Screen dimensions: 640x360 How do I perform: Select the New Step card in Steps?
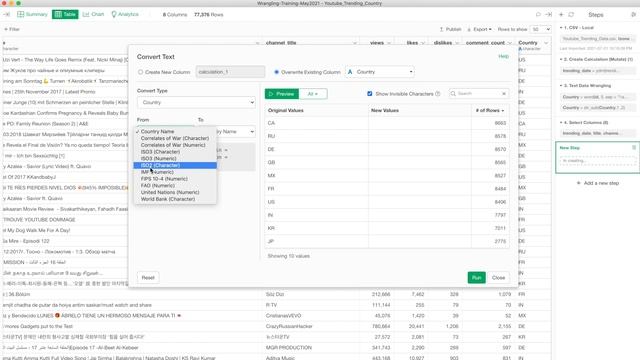[x=598, y=158]
